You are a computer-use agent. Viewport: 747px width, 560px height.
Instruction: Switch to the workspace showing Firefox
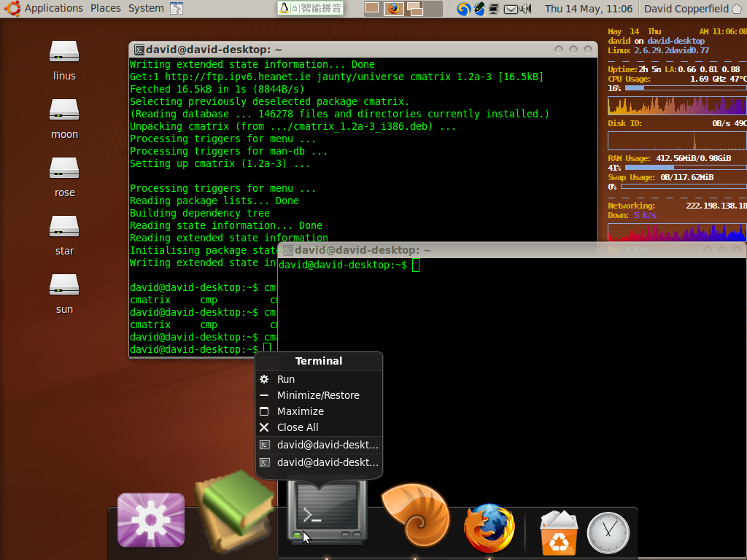(x=393, y=8)
